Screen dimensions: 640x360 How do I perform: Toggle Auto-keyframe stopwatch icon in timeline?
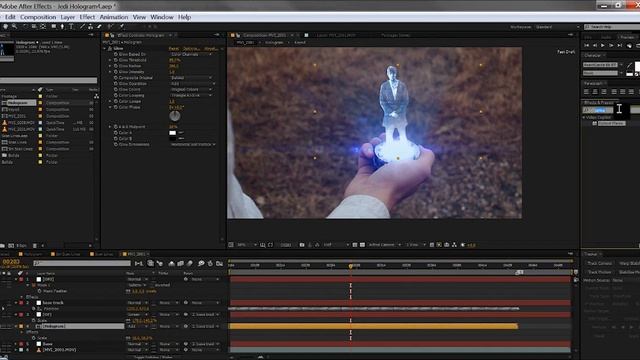[210, 264]
